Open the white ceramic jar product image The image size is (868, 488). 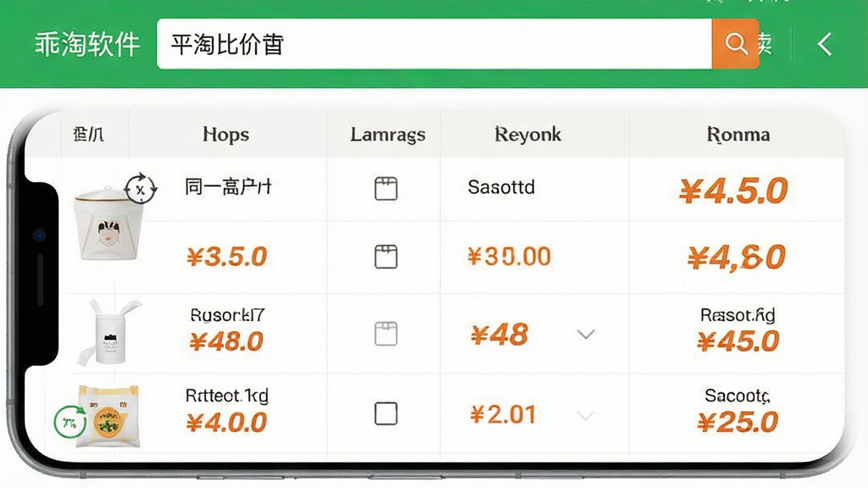click(x=108, y=224)
